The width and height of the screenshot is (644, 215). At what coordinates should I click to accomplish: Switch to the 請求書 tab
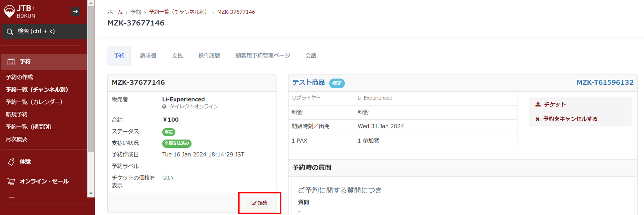click(148, 56)
